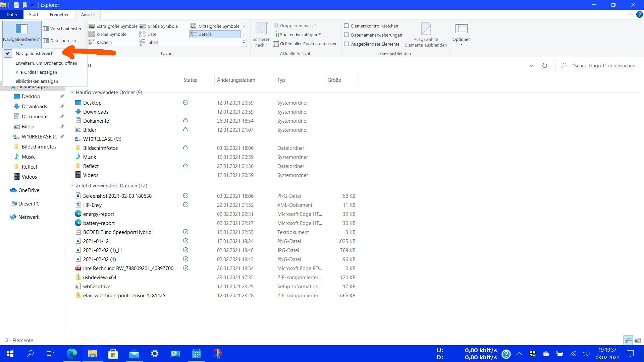Switch to large thumbnails view in status bar
This screenshot has height=362, width=644.
click(x=638, y=341)
